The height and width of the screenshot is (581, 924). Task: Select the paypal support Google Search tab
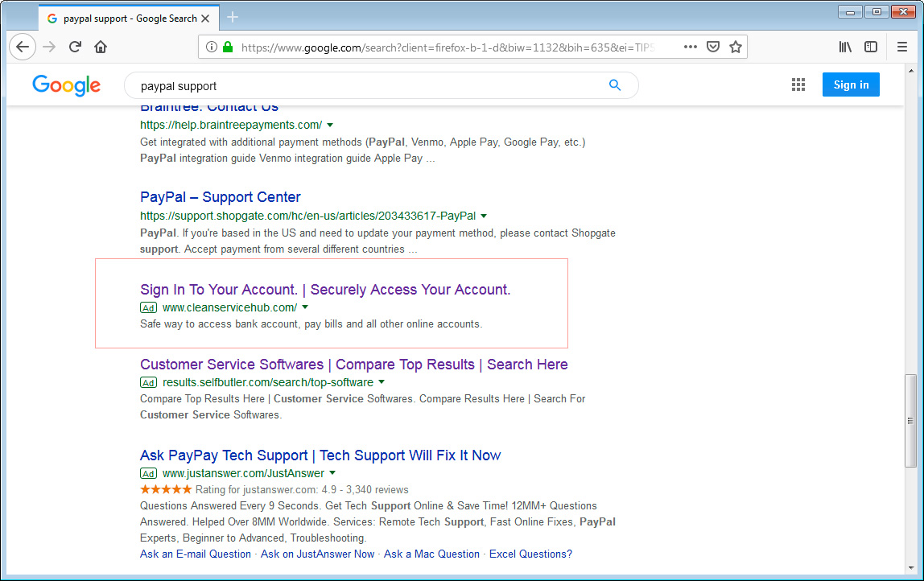129,19
